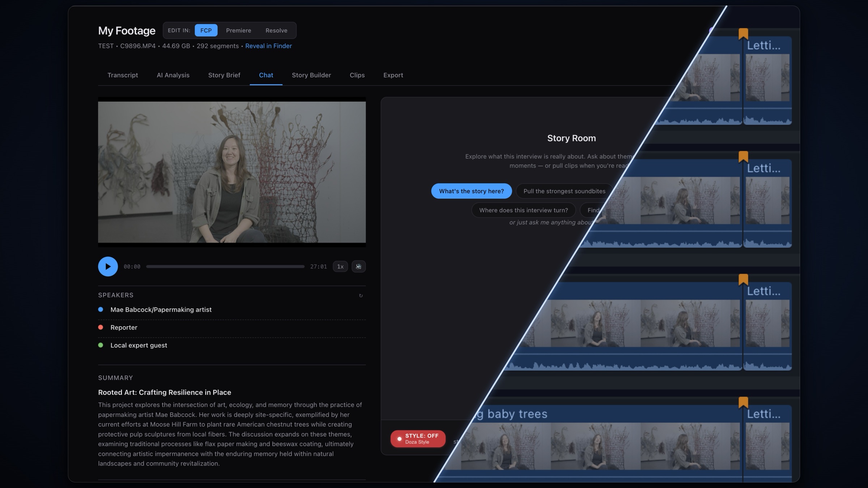Change playback speed 1x button

point(340,266)
